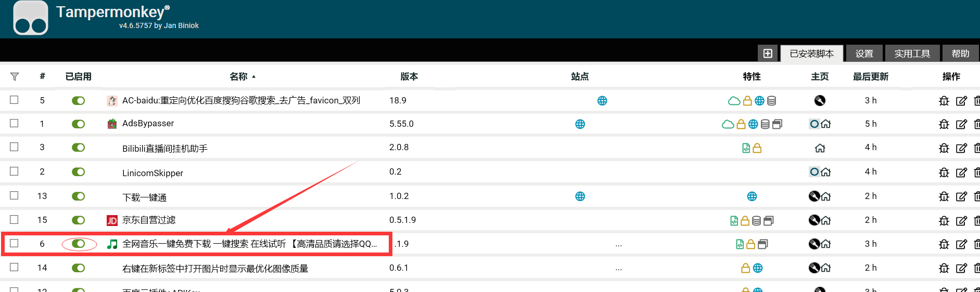This screenshot has height=292, width=980.
Task: Tick the 下载一键通 row checkbox
Action: click(x=14, y=195)
